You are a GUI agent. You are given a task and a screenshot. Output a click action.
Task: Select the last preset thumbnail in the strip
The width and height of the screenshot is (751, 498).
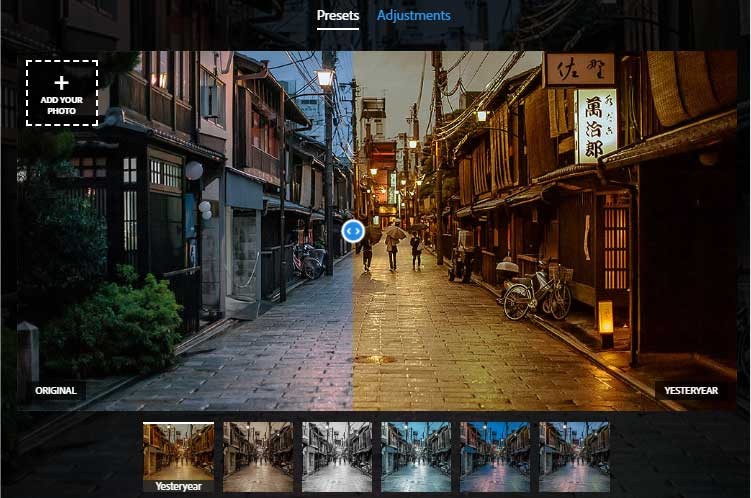574,457
